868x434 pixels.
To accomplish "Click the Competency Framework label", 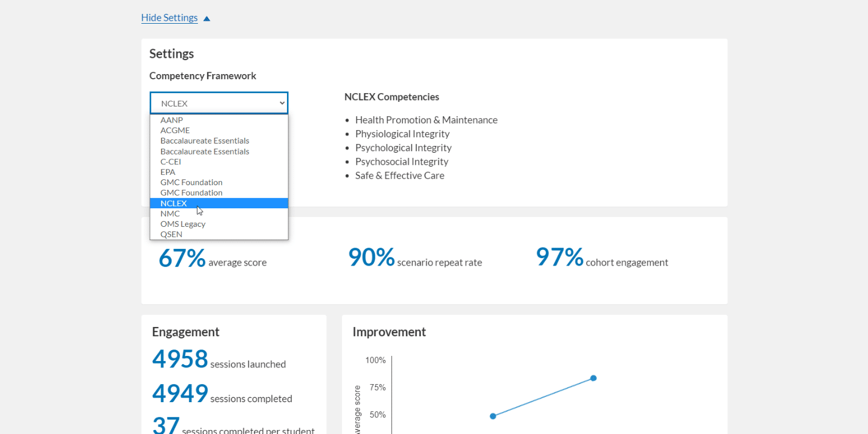I will [x=203, y=76].
